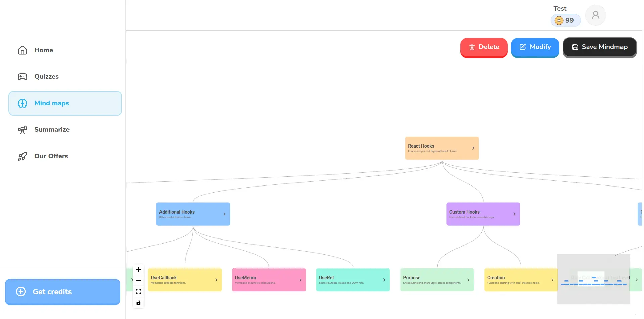Toggle the canvas interactivity lock
The image size is (644, 319).
[x=138, y=303]
